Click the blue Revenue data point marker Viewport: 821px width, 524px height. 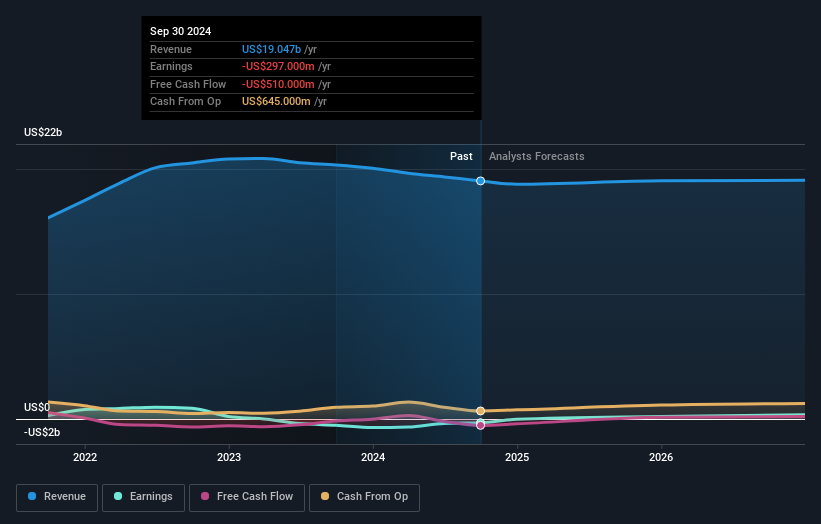click(x=480, y=181)
